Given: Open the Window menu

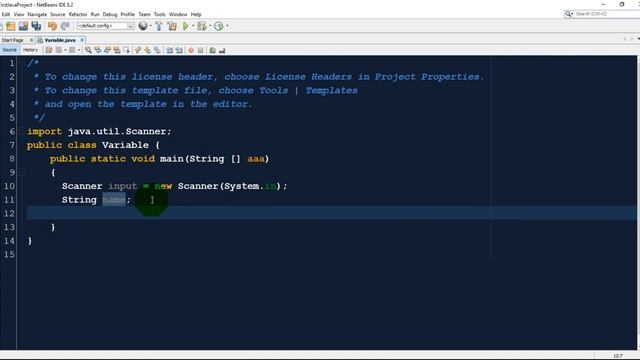Looking at the screenshot, I should (178, 14).
